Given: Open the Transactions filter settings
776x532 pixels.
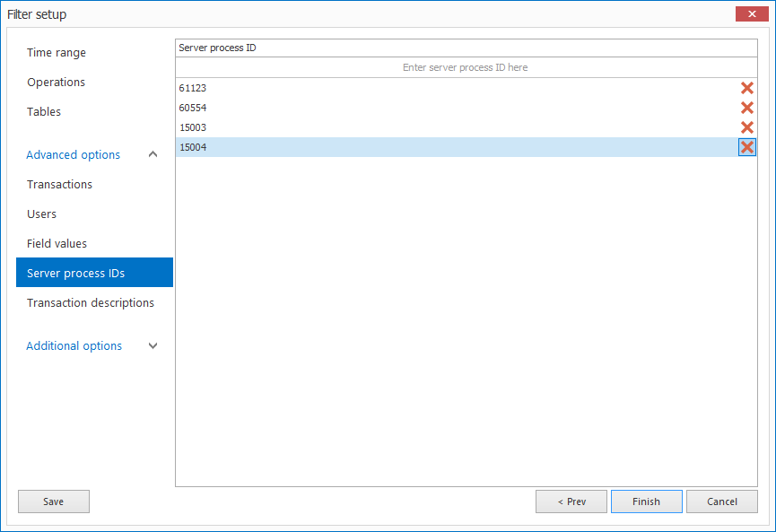Looking at the screenshot, I should pyautogui.click(x=59, y=184).
